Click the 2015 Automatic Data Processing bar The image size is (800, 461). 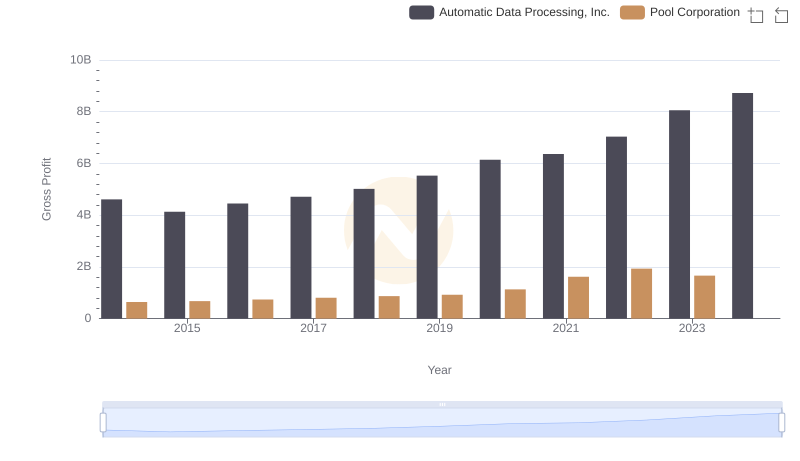175,265
